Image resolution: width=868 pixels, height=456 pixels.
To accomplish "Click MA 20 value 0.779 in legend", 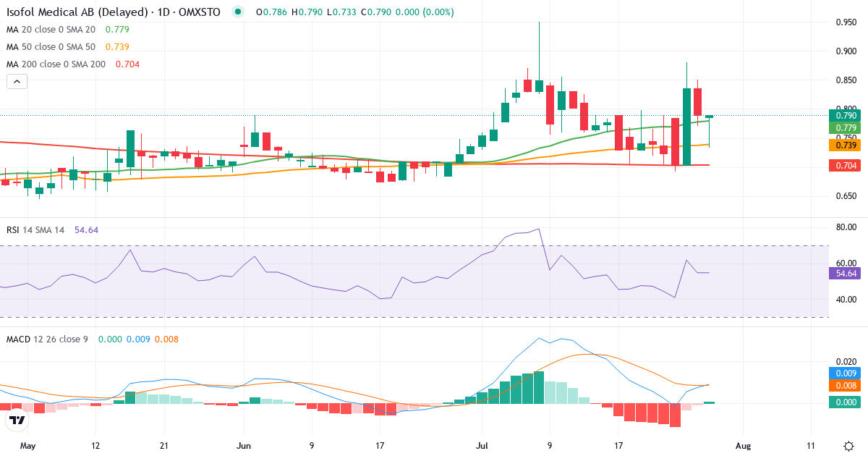I will [118, 29].
